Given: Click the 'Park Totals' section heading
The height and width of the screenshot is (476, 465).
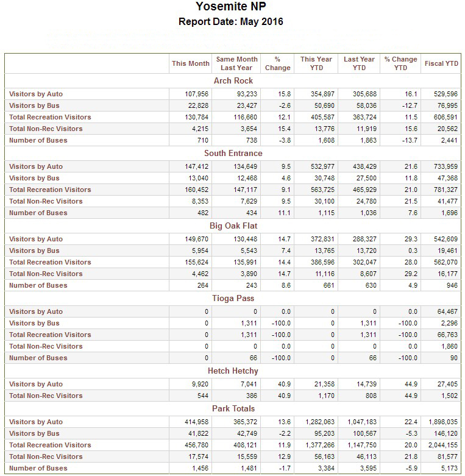Looking at the screenshot, I should [233, 408].
